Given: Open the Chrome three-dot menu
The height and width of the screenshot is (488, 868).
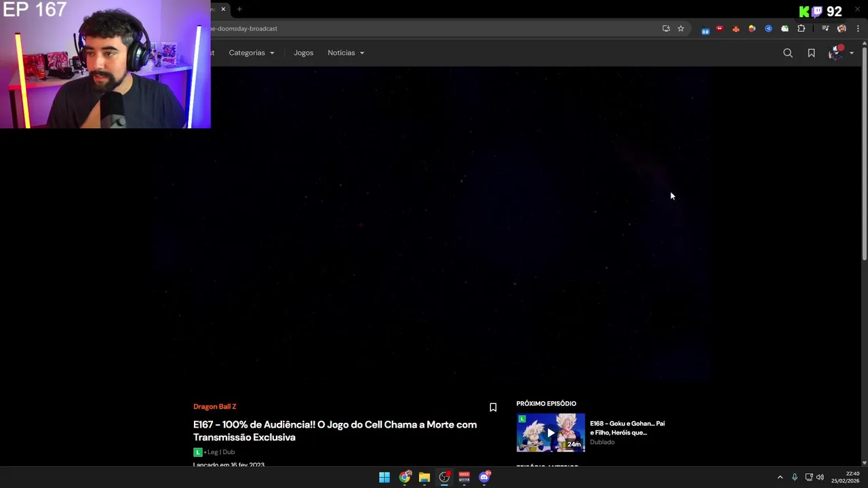Looking at the screenshot, I should (x=858, y=28).
